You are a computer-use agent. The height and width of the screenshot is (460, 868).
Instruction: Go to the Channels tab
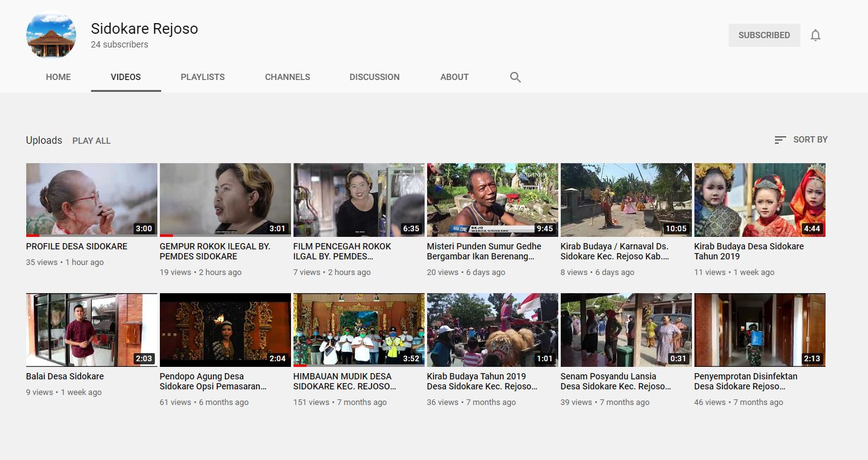287,77
